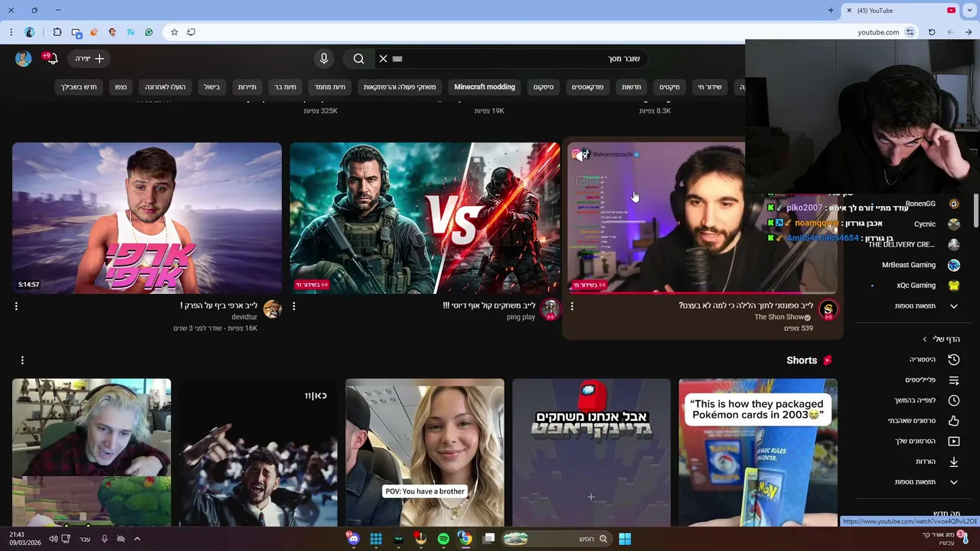The width and height of the screenshot is (980, 551).
Task: Select the נצפו filter chip
Action: coord(121,87)
